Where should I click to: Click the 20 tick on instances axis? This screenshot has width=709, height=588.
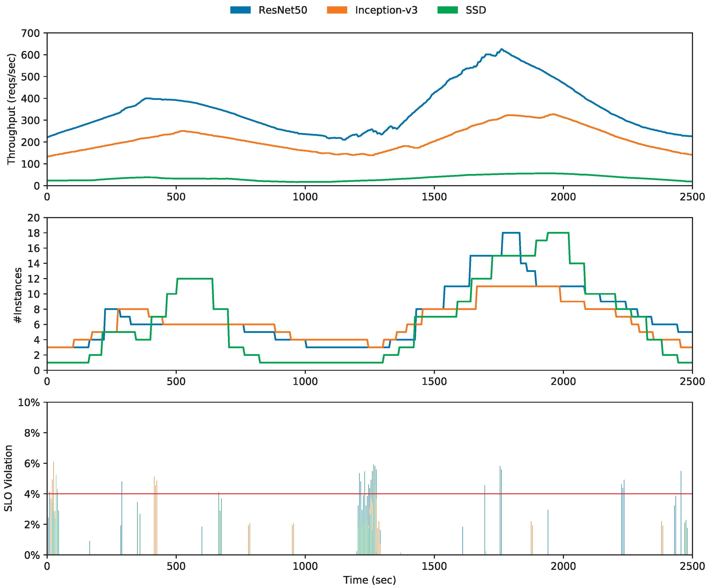pyautogui.click(x=33, y=218)
